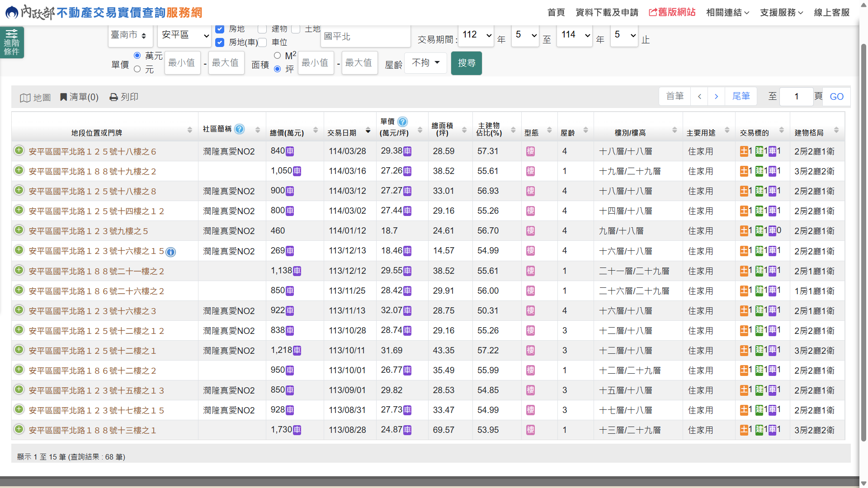The height and width of the screenshot is (488, 868).
Task: Sort table by 建物格局 column arrows
Action: click(x=836, y=130)
